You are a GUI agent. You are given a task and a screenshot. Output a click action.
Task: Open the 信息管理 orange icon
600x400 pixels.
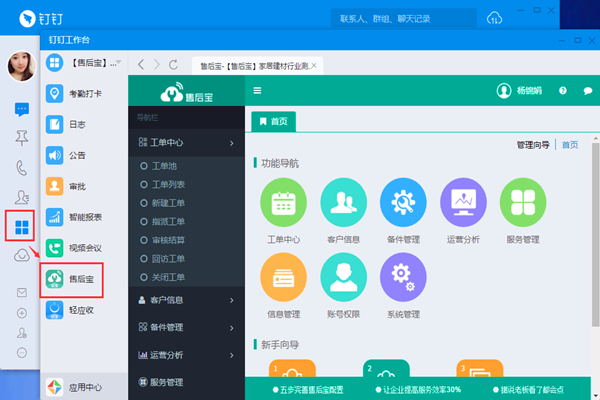pyautogui.click(x=283, y=277)
